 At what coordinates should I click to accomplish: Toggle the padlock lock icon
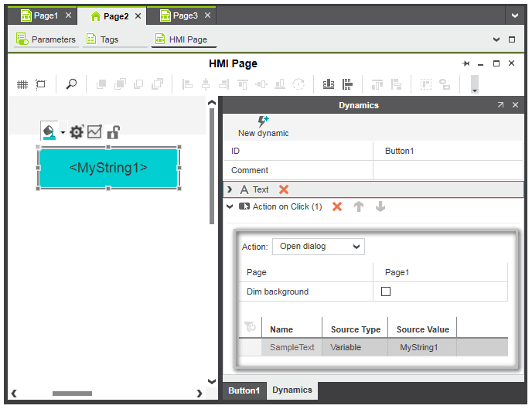(x=113, y=132)
